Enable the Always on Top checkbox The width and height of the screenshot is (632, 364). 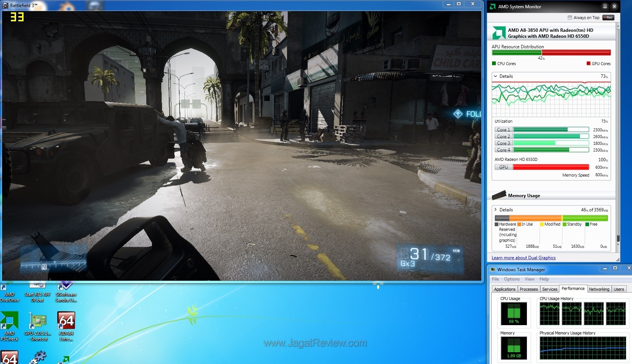coord(570,18)
